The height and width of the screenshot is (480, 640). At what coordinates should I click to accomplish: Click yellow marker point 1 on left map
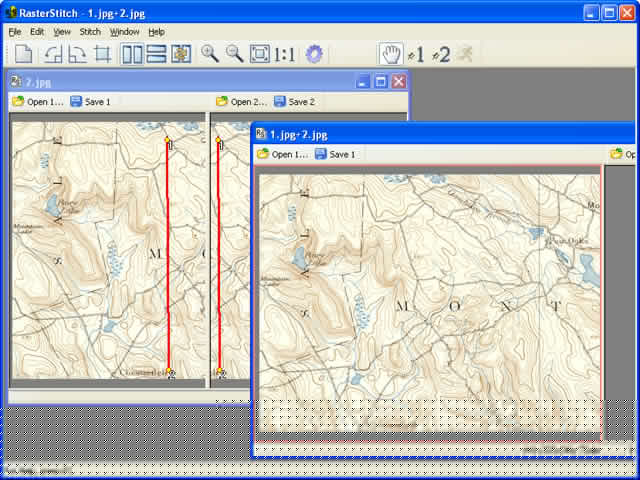coord(167,140)
